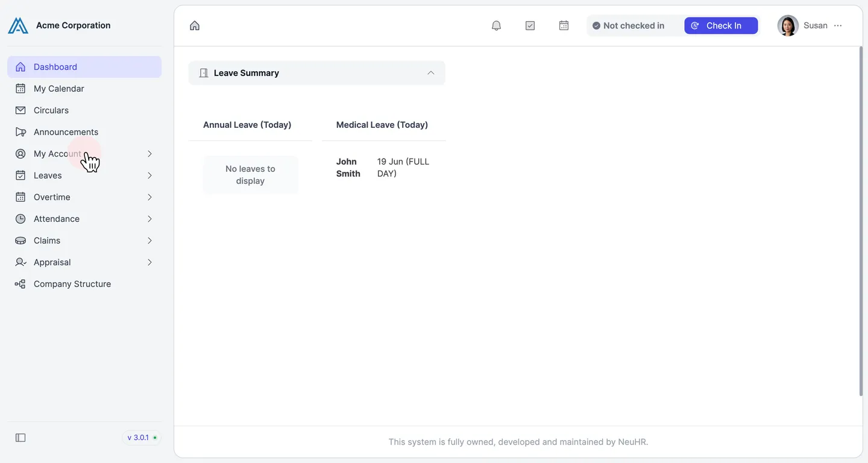Click the home icon in top bar
868x463 pixels.
pyautogui.click(x=195, y=25)
